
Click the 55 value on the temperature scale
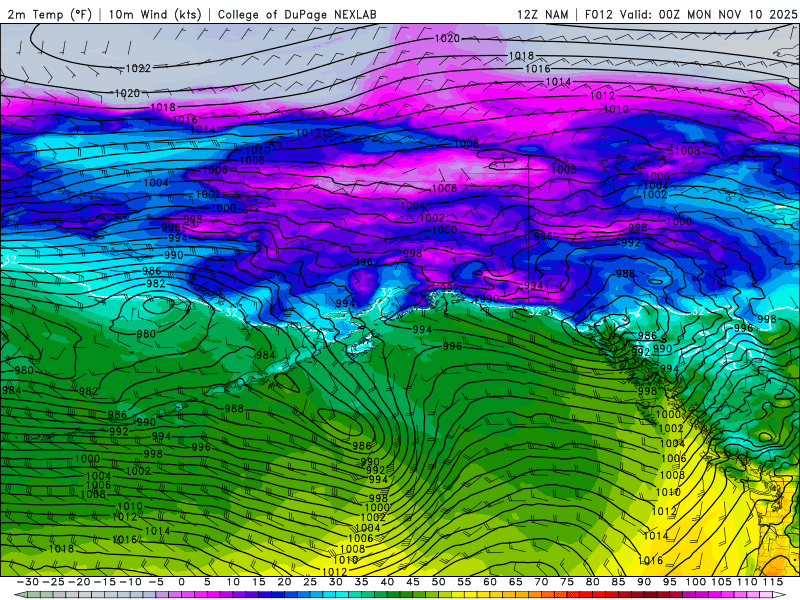coord(464,582)
